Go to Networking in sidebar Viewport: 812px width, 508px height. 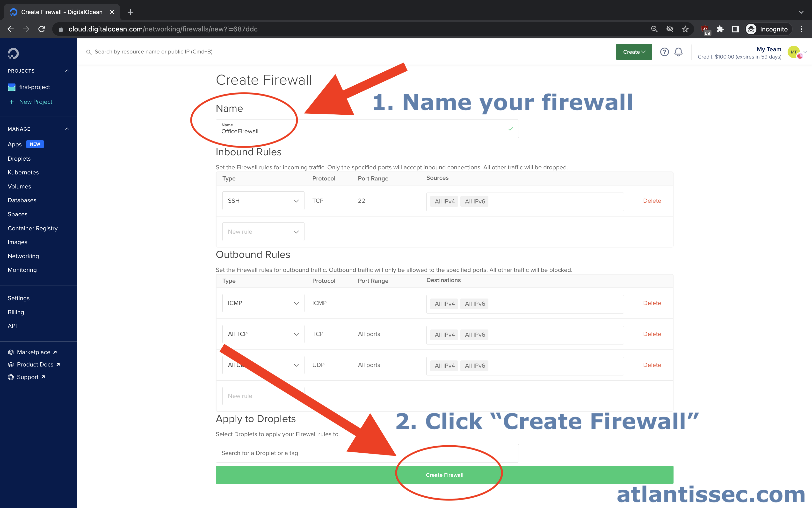click(23, 256)
